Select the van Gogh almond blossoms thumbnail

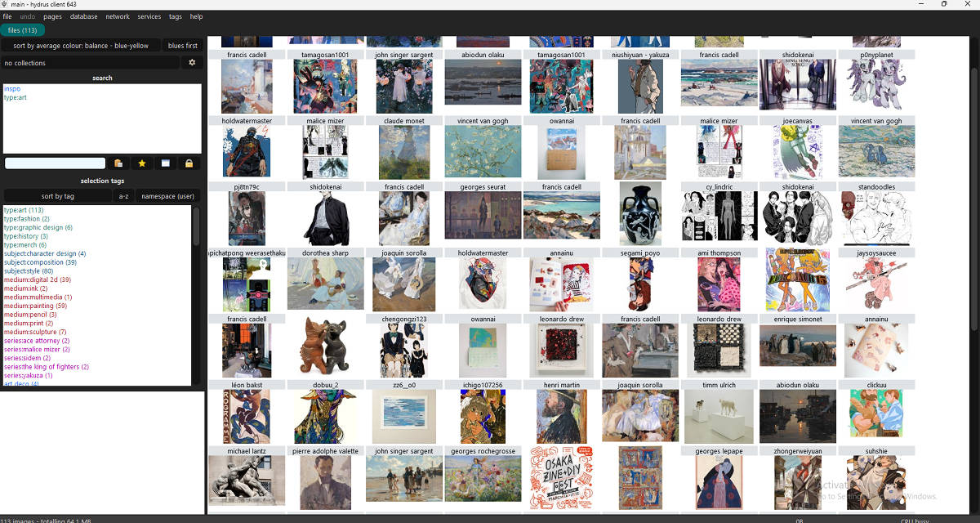483,151
